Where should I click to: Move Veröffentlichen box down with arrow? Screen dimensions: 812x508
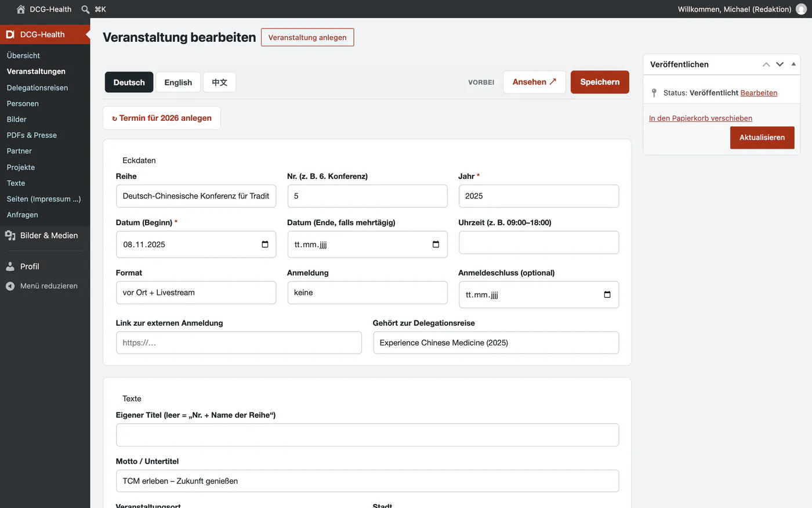pos(780,64)
